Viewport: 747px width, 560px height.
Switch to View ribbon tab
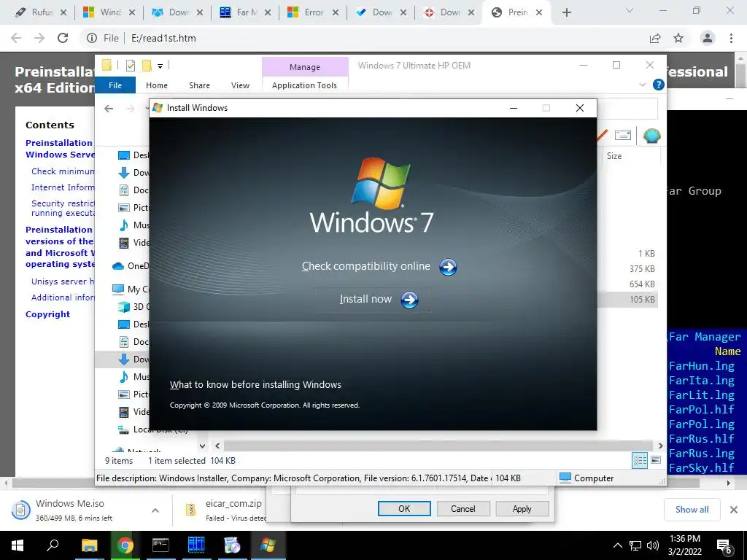(x=240, y=85)
